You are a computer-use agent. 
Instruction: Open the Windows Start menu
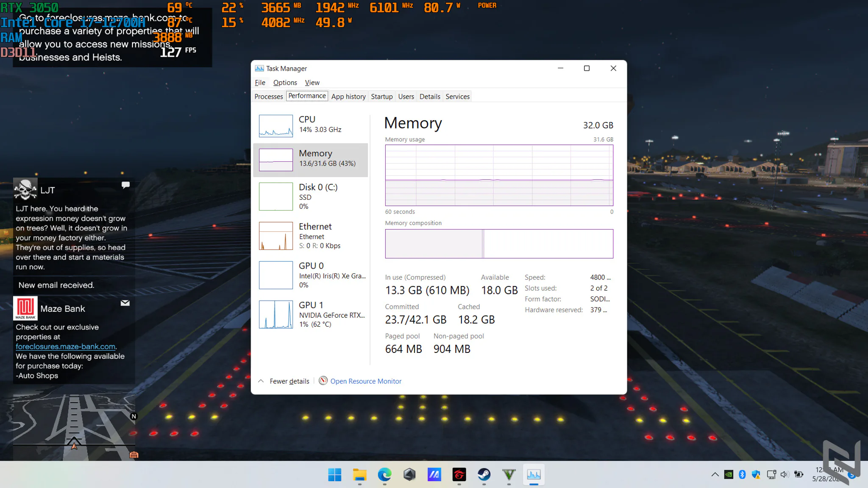tap(334, 474)
